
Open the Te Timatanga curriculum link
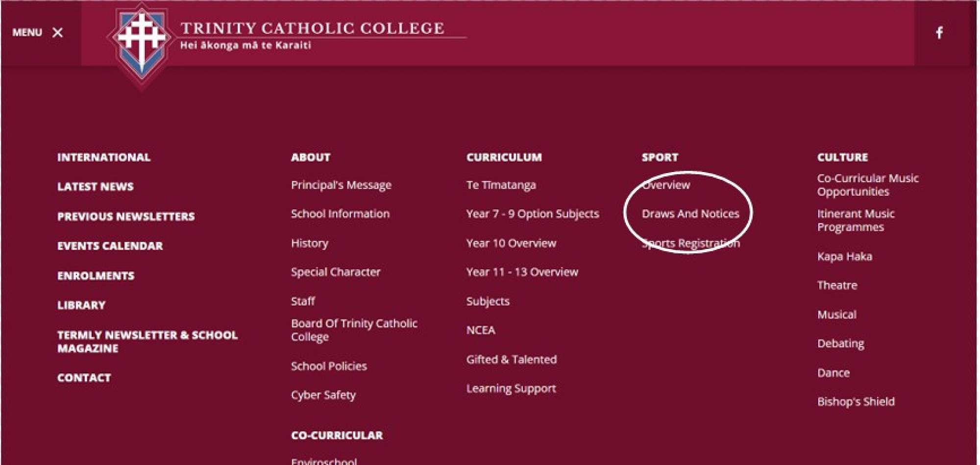[x=501, y=185]
